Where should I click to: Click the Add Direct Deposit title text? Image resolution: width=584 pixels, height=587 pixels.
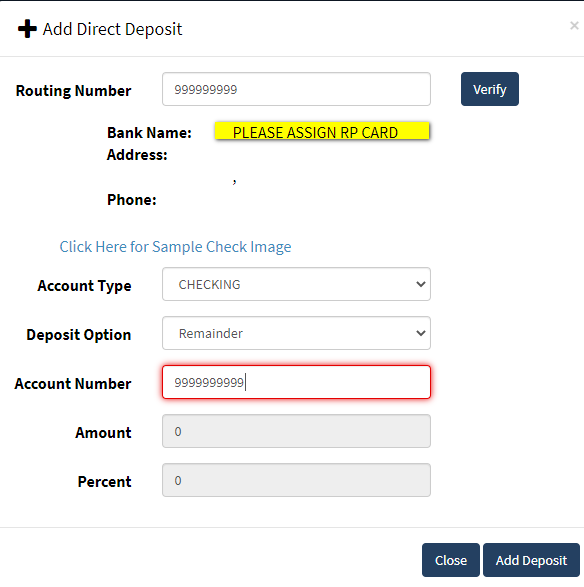(x=112, y=29)
